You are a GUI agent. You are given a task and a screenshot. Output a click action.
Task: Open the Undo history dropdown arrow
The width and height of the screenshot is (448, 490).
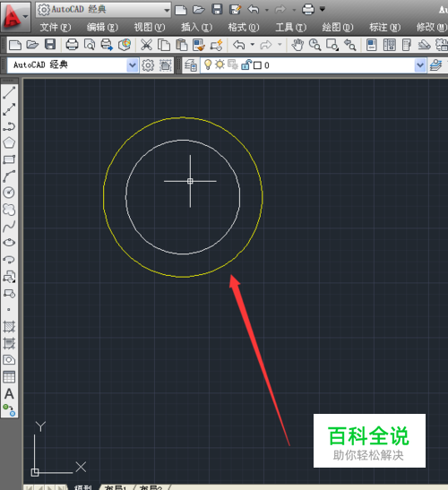coord(253,45)
